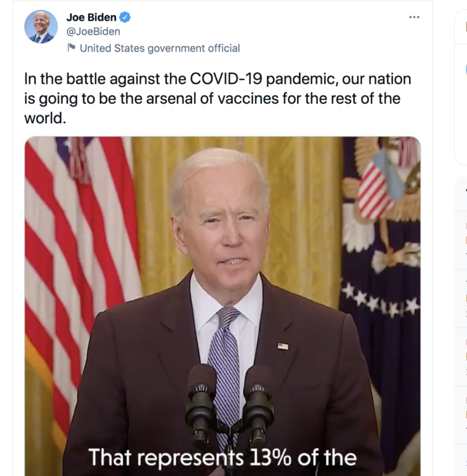Open the tweet's three-dot More menu
The image size is (467, 476).
(x=414, y=17)
